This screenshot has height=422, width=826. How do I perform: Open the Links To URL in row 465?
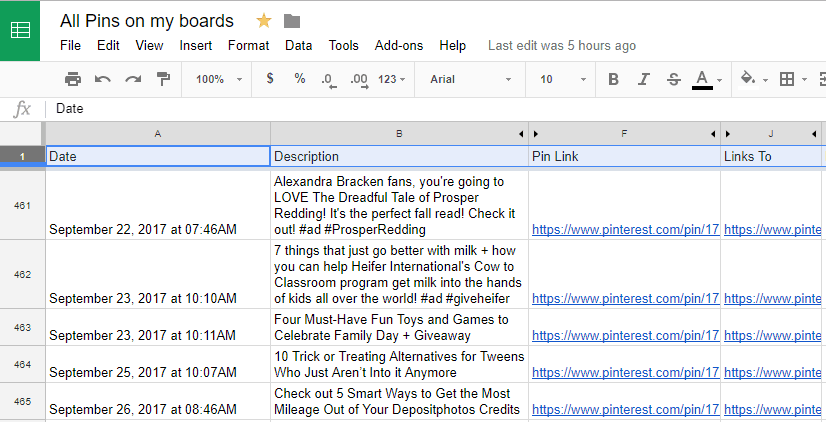tap(772, 409)
